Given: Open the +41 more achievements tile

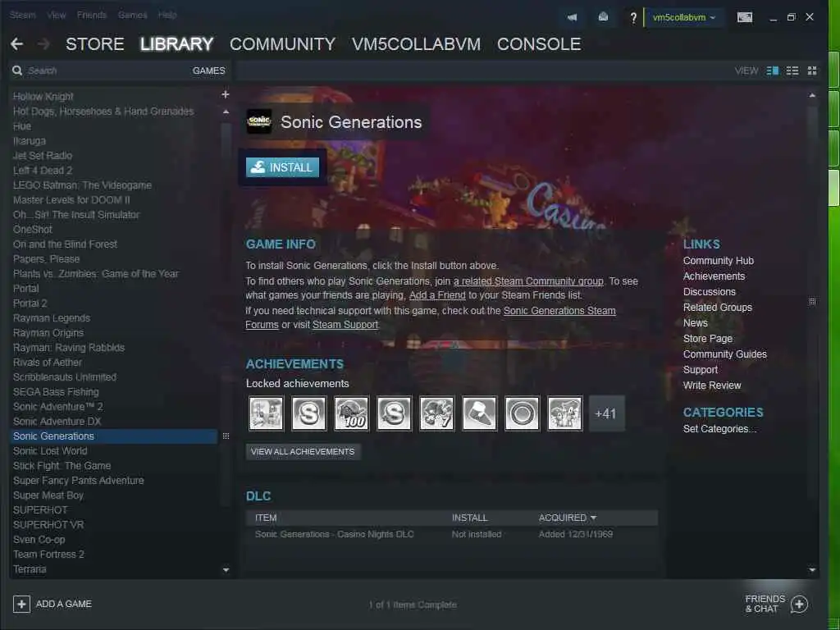Looking at the screenshot, I should 606,413.
